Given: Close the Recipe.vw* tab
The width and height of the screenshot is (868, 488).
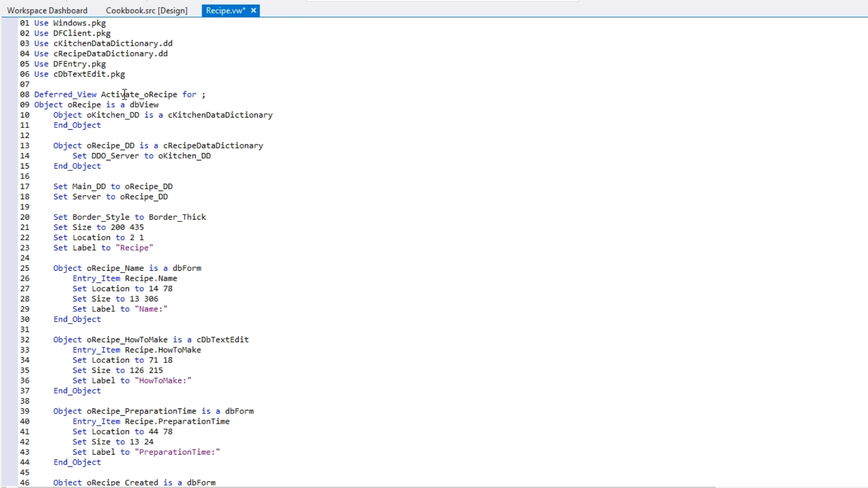Looking at the screenshot, I should point(254,10).
